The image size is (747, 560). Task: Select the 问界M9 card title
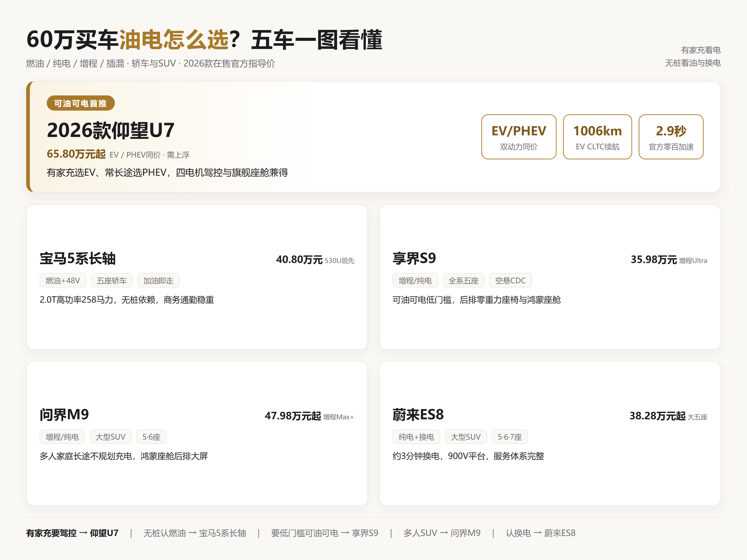click(64, 415)
